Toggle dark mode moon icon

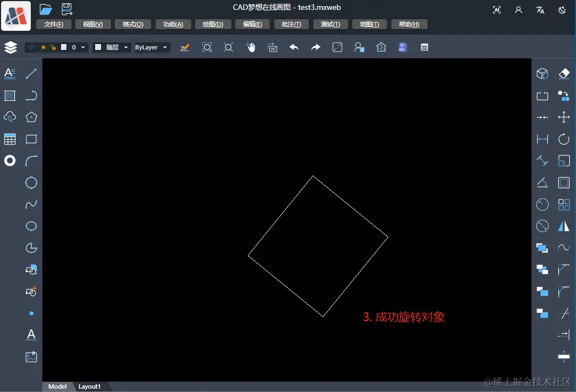click(562, 10)
